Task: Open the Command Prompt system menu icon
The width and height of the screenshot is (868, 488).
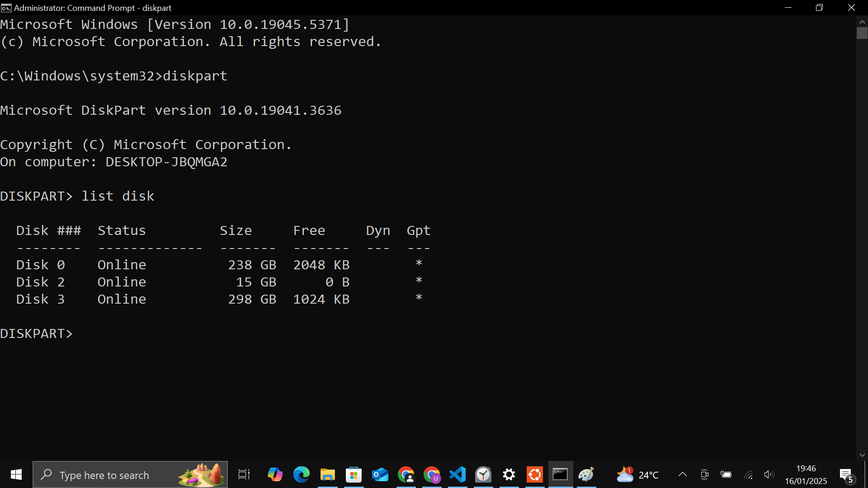Action: (6, 8)
